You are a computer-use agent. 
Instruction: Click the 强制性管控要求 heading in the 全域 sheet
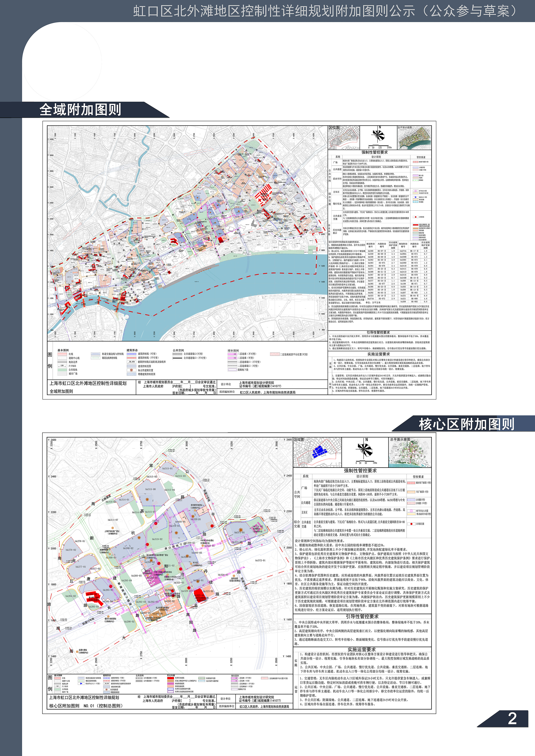pyautogui.click(x=374, y=152)
